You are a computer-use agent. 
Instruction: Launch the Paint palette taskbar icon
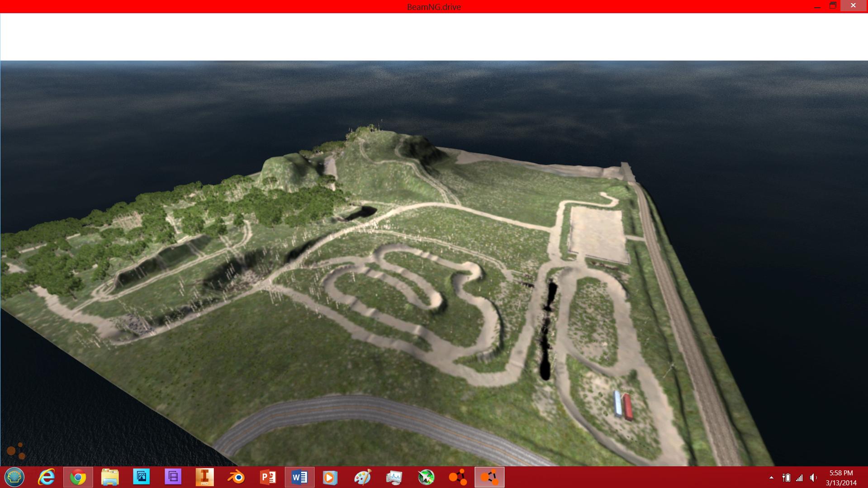pos(362,477)
